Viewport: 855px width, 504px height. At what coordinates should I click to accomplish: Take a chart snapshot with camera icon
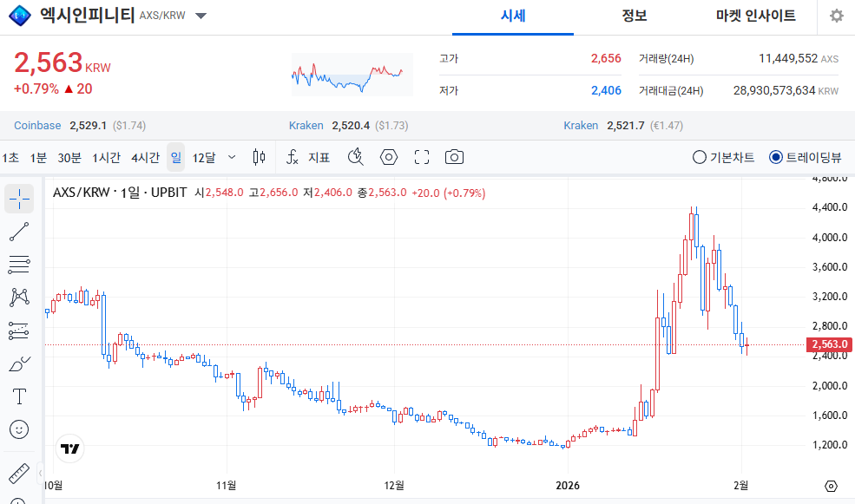point(453,157)
